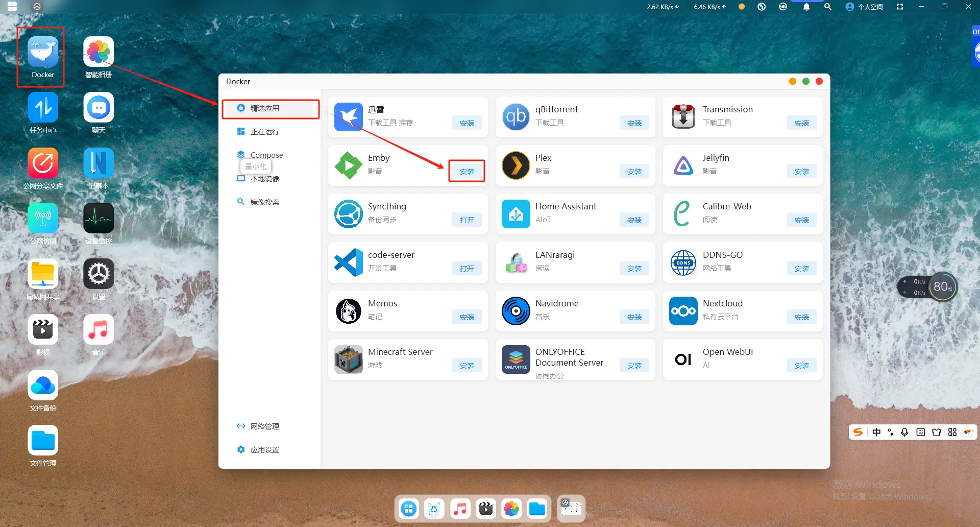This screenshot has height=527, width=980.
Task: Switch to 正在运行 sidebar section
Action: pos(264,132)
